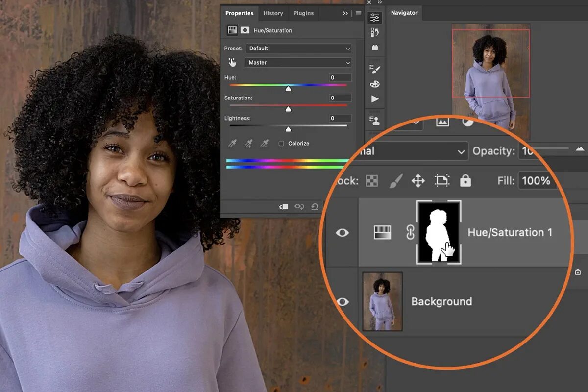Click the clip to layer icon

pyautogui.click(x=284, y=206)
